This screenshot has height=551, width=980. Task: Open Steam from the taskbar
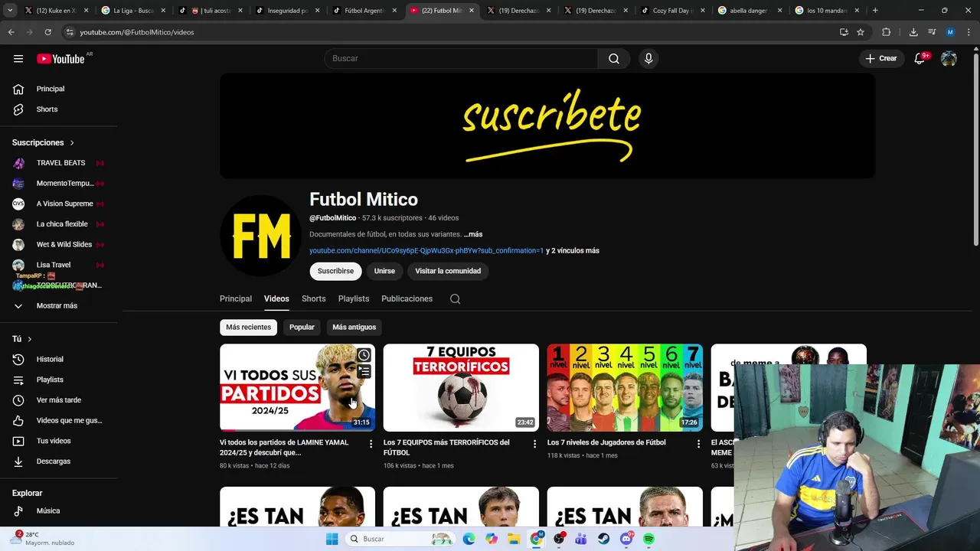coord(603,539)
